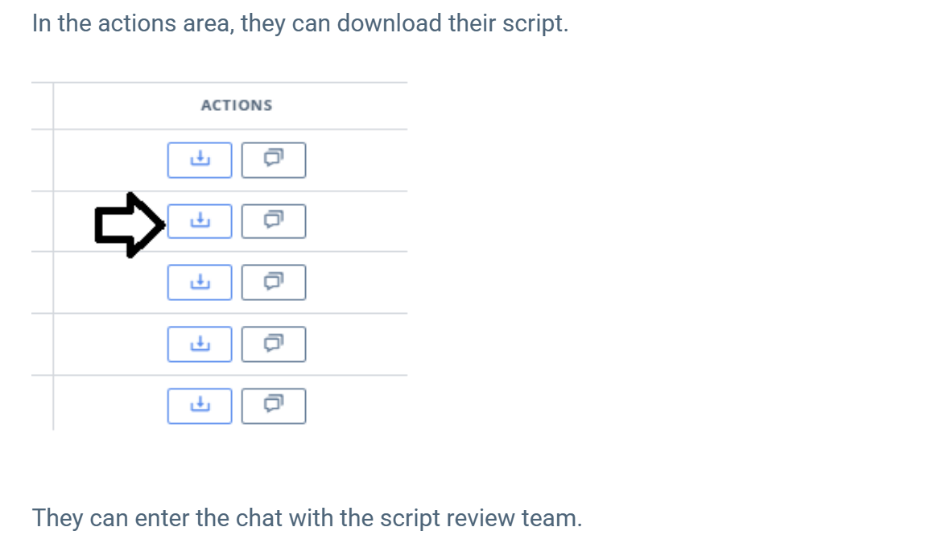
Task: Open the chat in the bottom row
Action: click(x=274, y=406)
